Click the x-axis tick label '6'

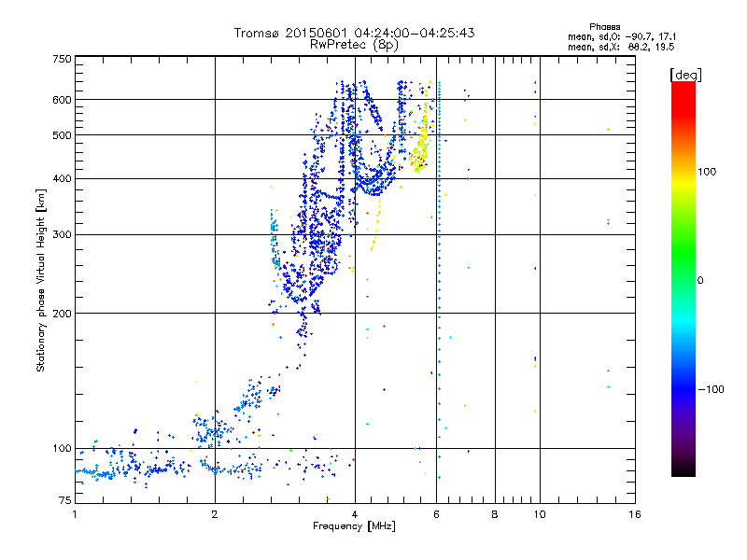[x=436, y=514]
